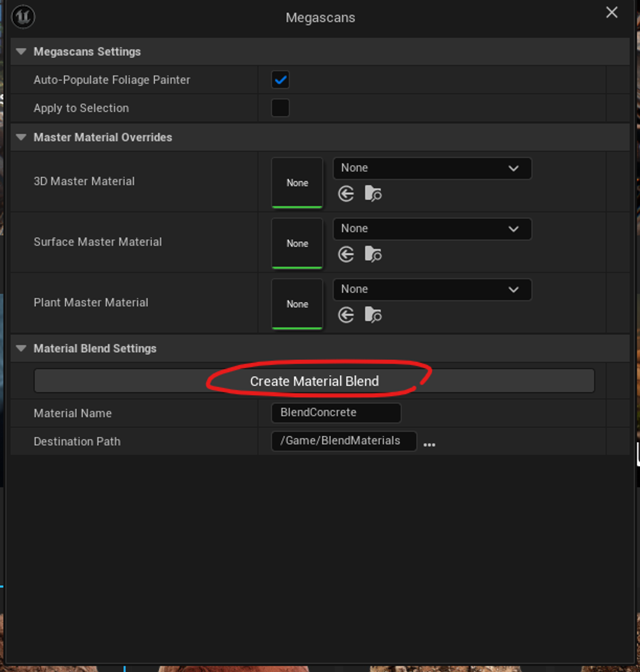Use selected asset for Plant Master Material

click(x=346, y=315)
